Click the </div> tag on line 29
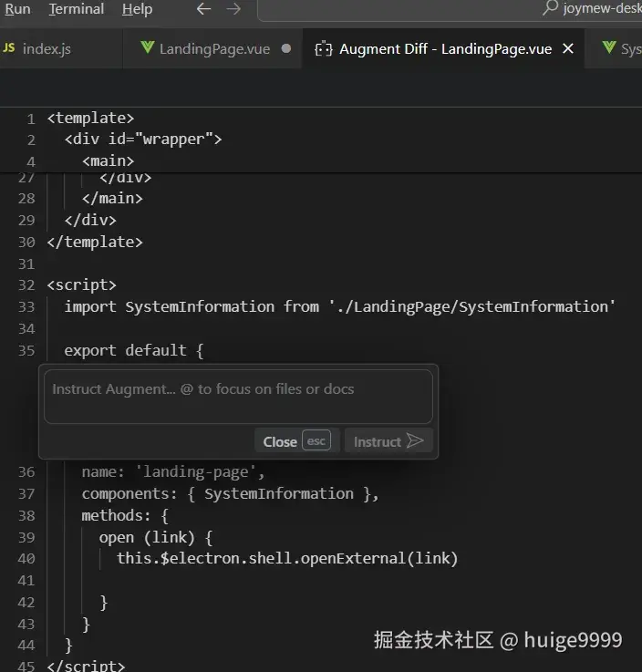The height and width of the screenshot is (672, 642). click(x=90, y=221)
